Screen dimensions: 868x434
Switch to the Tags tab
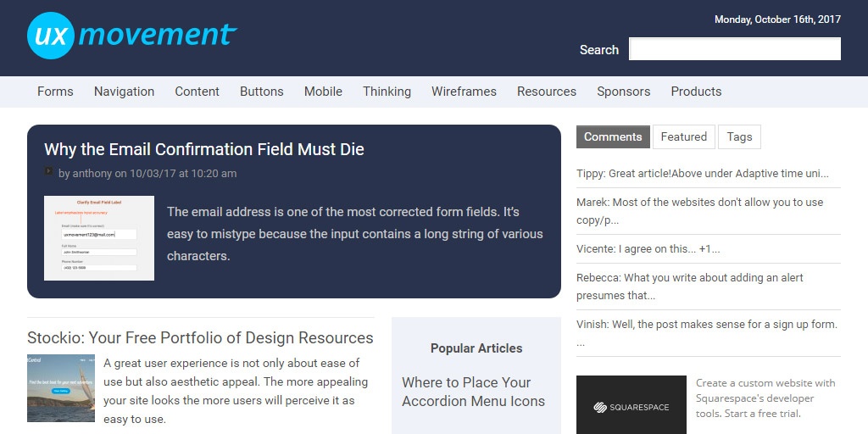pos(739,136)
